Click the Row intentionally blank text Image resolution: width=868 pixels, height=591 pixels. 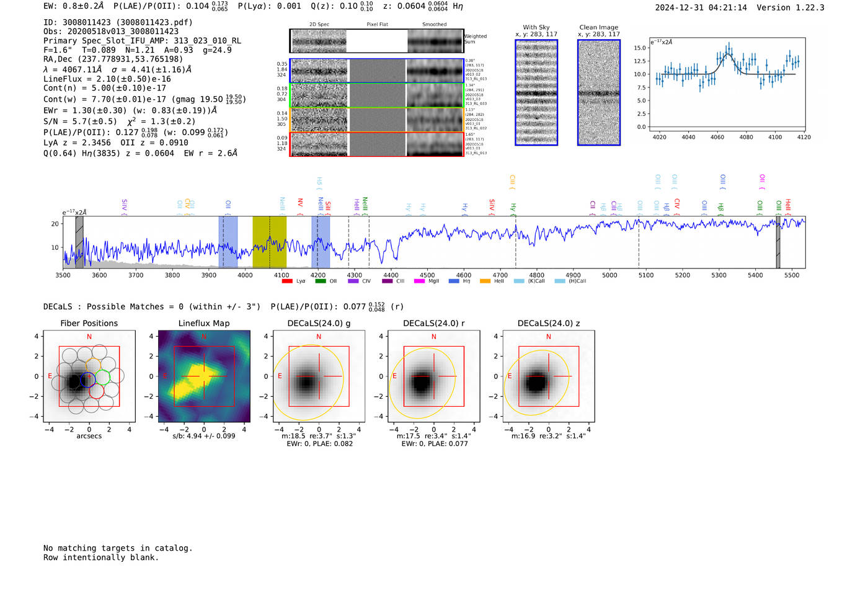tap(101, 558)
